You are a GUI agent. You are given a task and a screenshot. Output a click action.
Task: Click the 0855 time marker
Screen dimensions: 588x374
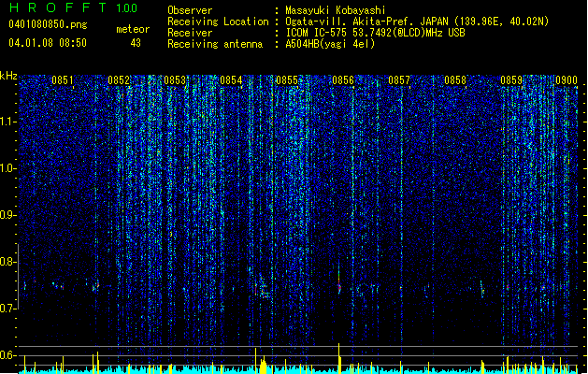click(287, 80)
